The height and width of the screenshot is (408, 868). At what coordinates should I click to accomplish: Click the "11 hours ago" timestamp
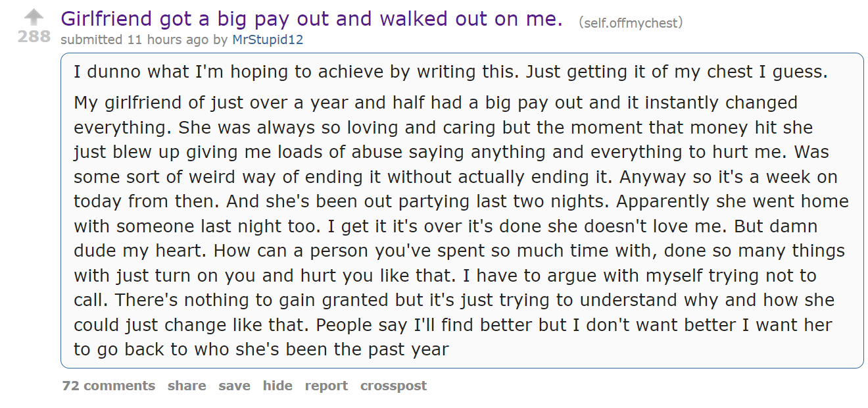tap(168, 39)
